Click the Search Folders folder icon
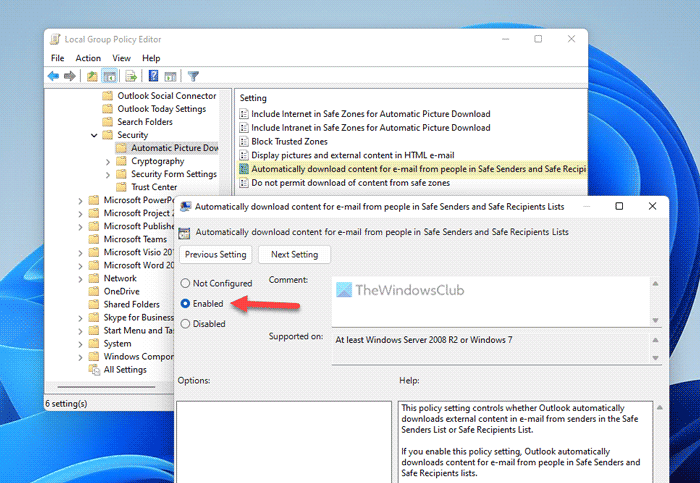700x483 pixels. click(x=108, y=122)
